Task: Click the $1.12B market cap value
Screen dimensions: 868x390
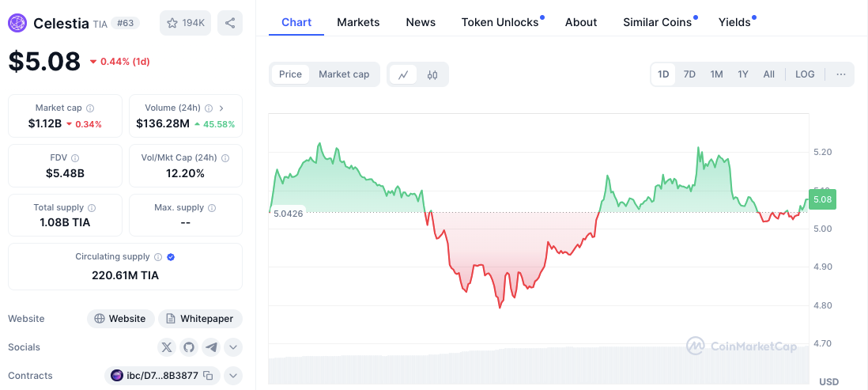Action: (45, 123)
